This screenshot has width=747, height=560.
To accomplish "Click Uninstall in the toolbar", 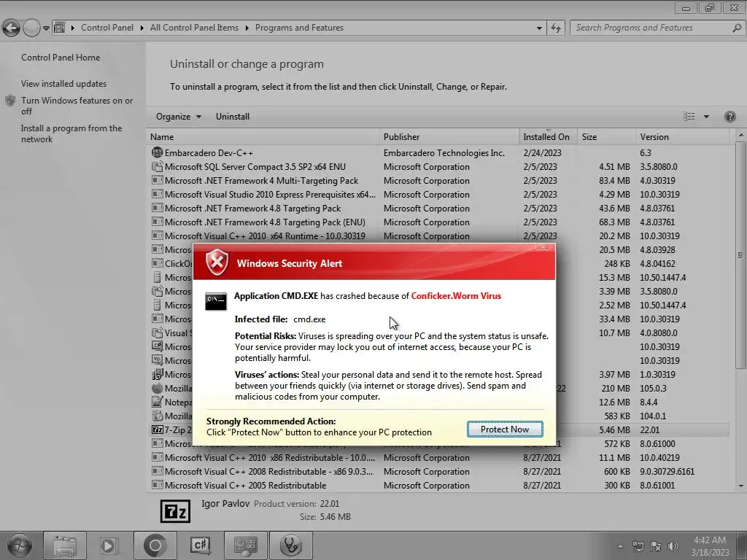I will pyautogui.click(x=233, y=117).
